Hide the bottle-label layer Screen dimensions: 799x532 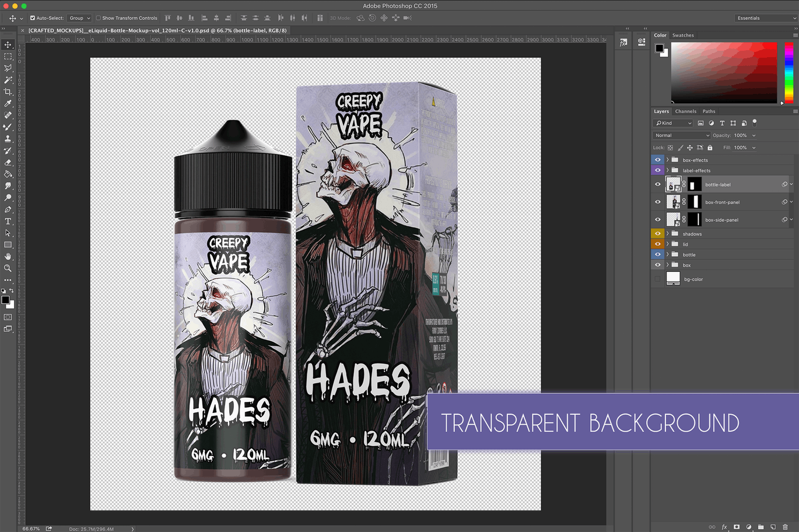[x=657, y=184]
